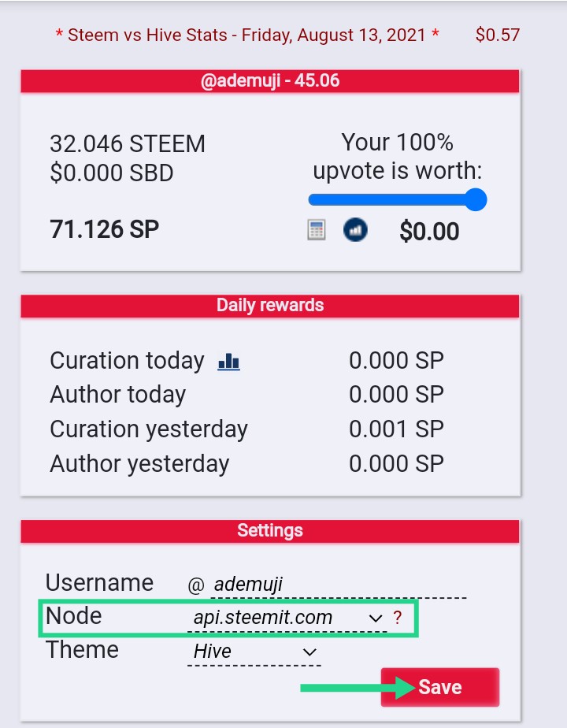Click the round blue chart icon

pyautogui.click(x=355, y=230)
